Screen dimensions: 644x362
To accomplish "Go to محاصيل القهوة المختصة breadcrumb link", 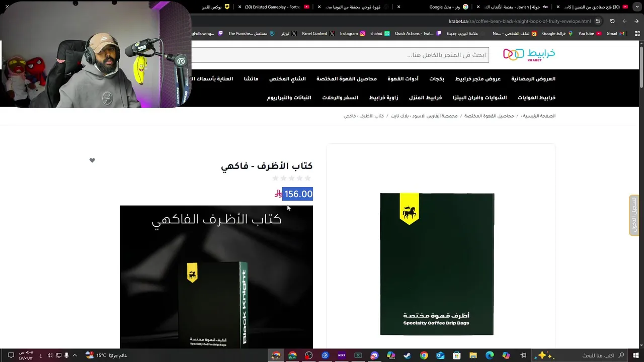I will click(489, 116).
